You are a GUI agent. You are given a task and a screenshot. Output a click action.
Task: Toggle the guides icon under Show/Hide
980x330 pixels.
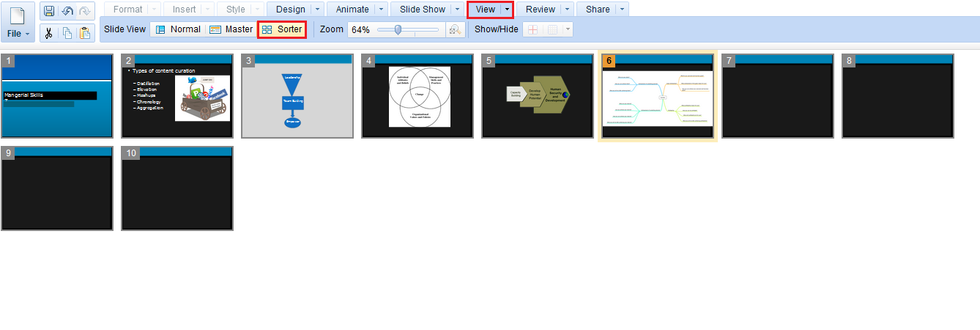point(532,29)
